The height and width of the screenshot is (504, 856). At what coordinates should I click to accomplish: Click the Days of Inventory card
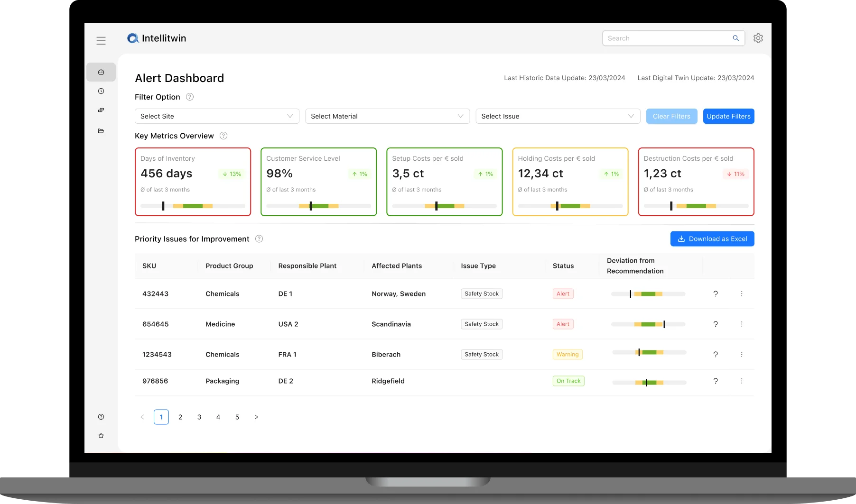pyautogui.click(x=193, y=182)
